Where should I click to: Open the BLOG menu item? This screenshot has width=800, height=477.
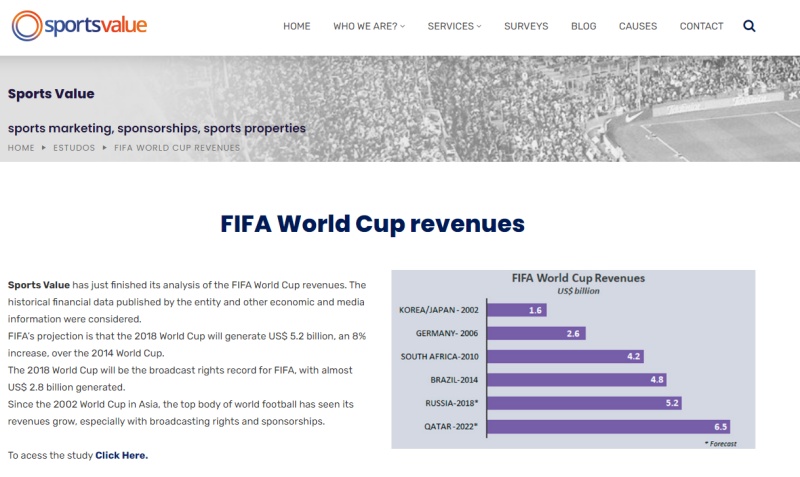(x=583, y=26)
